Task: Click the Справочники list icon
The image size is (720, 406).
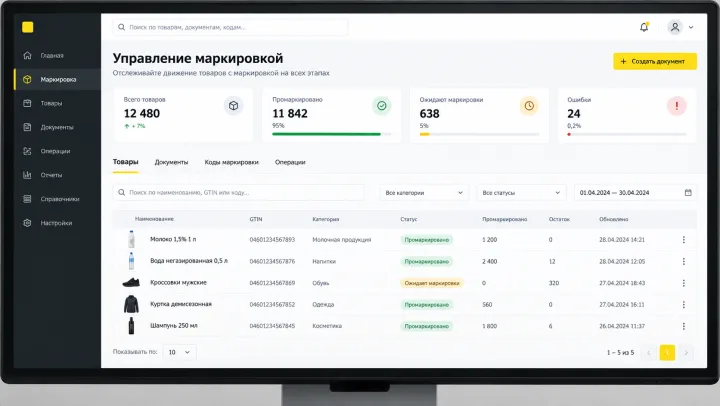Action: pyautogui.click(x=28, y=199)
